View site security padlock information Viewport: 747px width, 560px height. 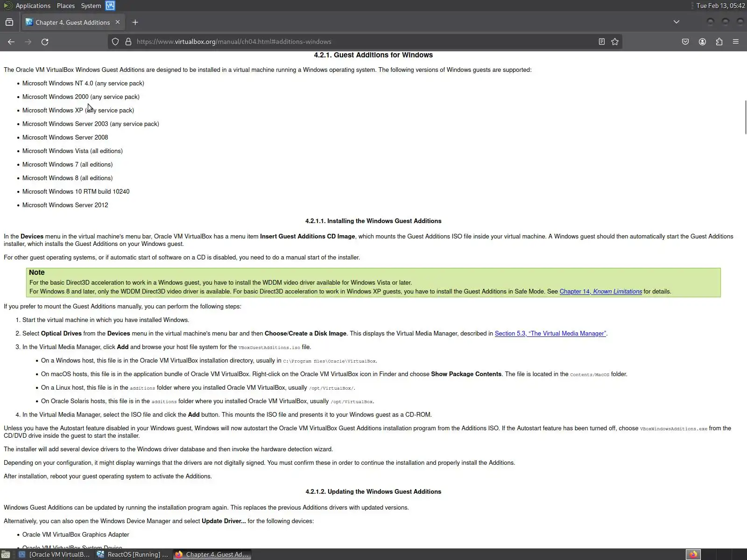[128, 42]
